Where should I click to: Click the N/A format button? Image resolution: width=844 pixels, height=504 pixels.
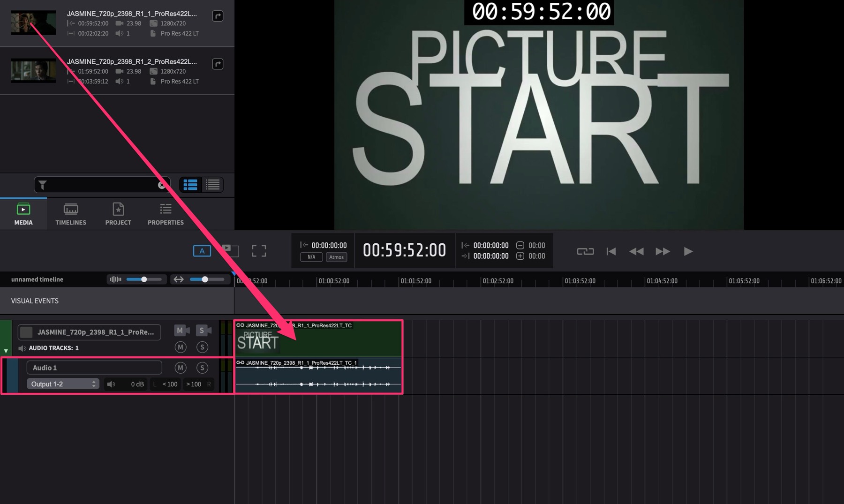click(x=311, y=257)
